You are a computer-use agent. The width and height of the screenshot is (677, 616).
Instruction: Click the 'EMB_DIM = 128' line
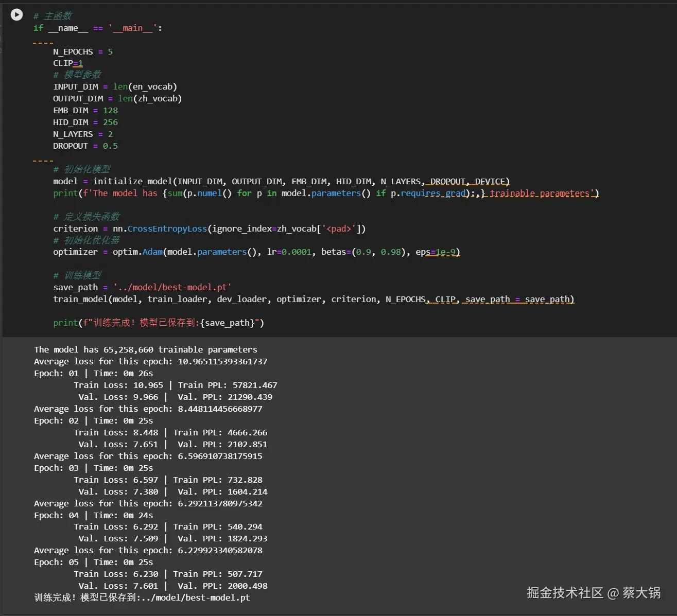pyautogui.click(x=85, y=111)
